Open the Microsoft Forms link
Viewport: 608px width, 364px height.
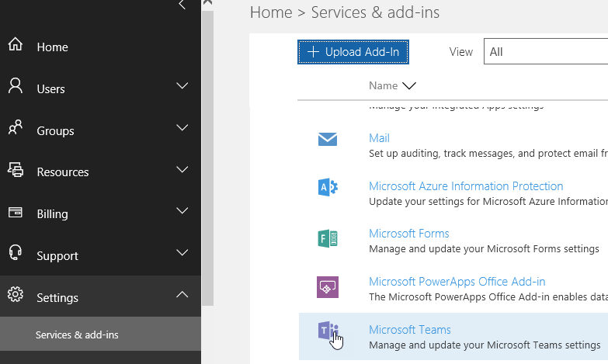click(408, 234)
